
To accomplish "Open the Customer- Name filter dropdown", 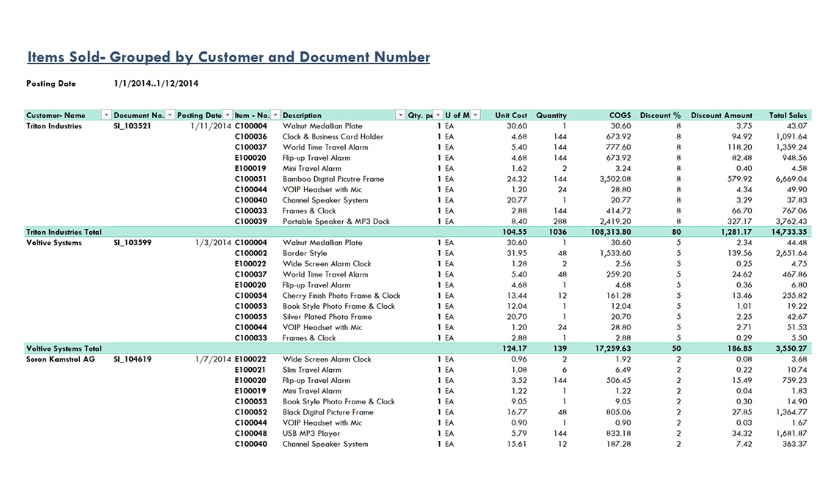I will [x=106, y=115].
